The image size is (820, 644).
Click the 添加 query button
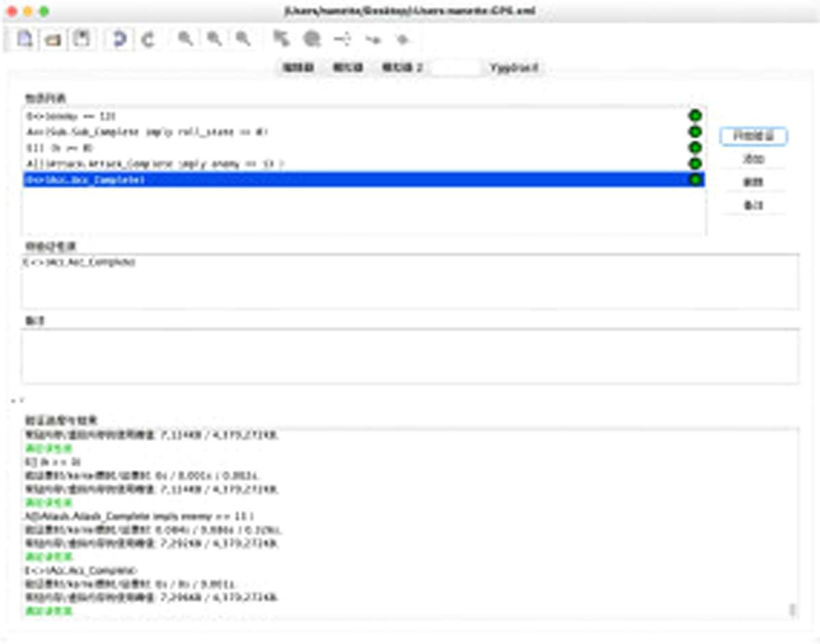pyautogui.click(x=753, y=159)
